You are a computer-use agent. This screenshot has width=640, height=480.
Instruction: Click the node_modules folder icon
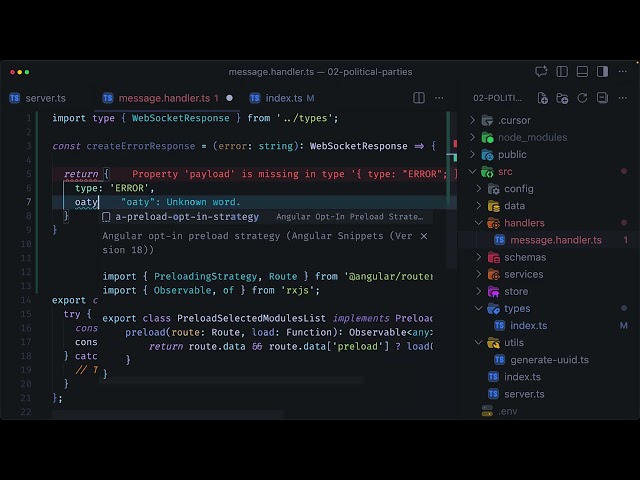coord(487,138)
